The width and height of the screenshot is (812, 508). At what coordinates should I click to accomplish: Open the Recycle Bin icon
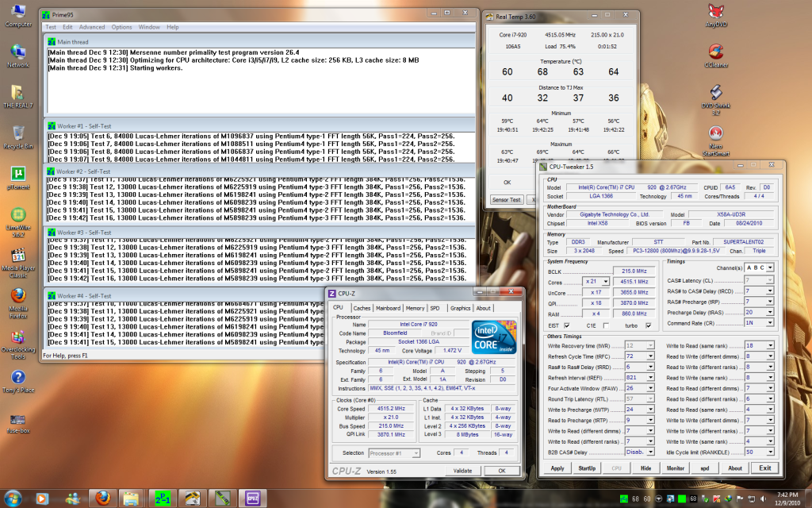pyautogui.click(x=18, y=137)
